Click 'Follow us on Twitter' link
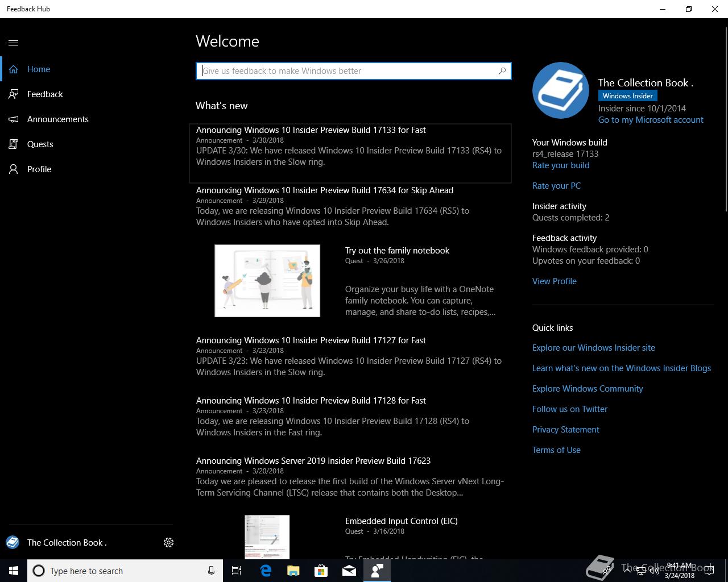 click(x=570, y=409)
